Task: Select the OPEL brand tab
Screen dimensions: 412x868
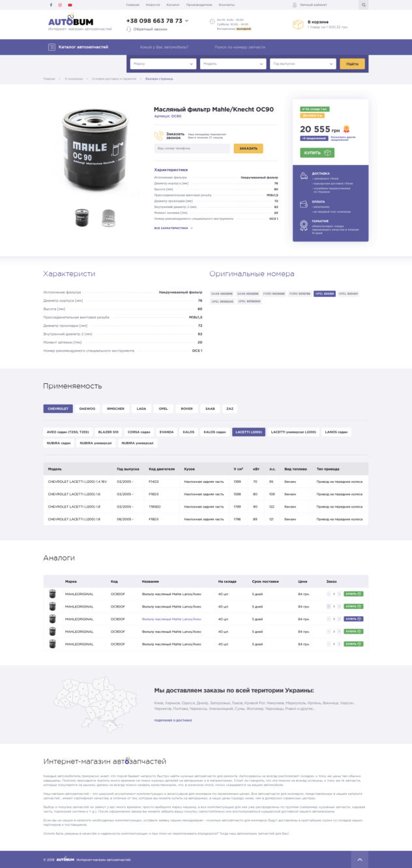Action: point(163,409)
